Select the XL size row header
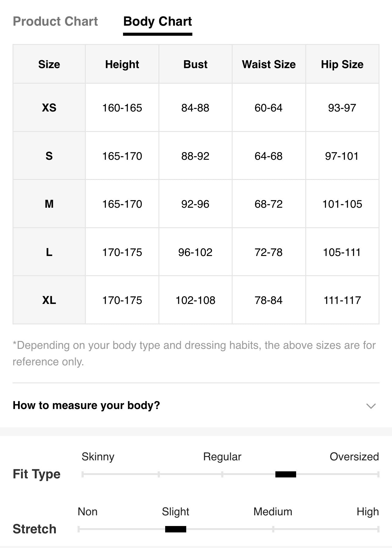The image size is (392, 548). pyautogui.click(x=49, y=300)
